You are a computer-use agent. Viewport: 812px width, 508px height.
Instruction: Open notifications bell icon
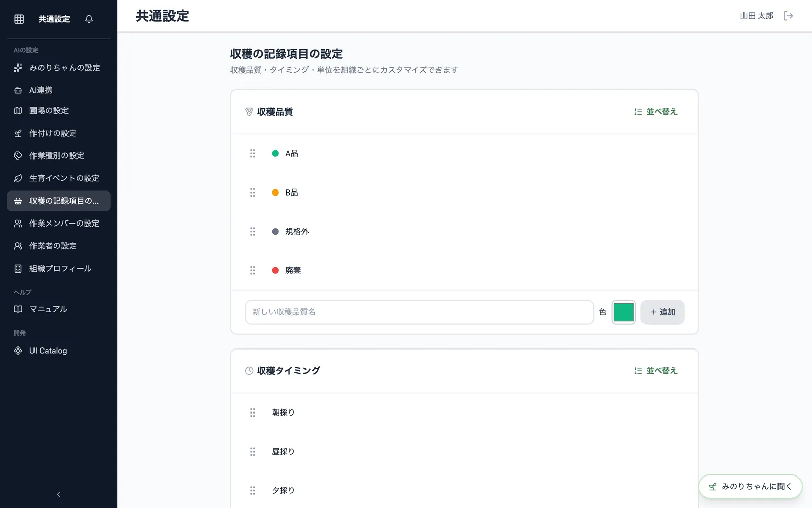(89, 19)
